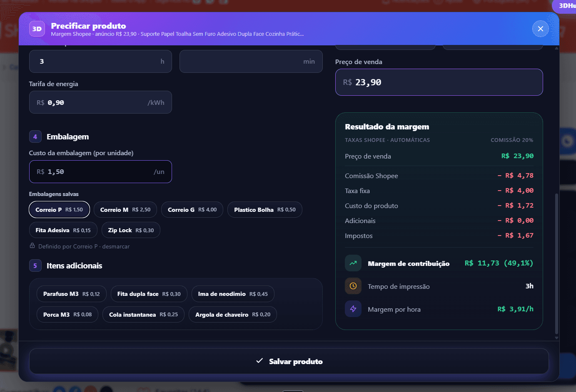Click the Taxa fixa amount R$ 4,00

[516, 191]
